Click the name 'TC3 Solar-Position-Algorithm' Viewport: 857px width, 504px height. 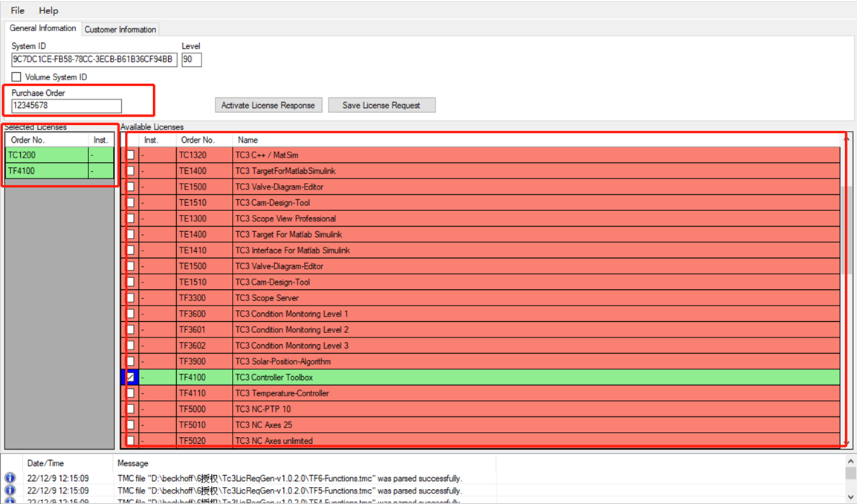click(282, 361)
